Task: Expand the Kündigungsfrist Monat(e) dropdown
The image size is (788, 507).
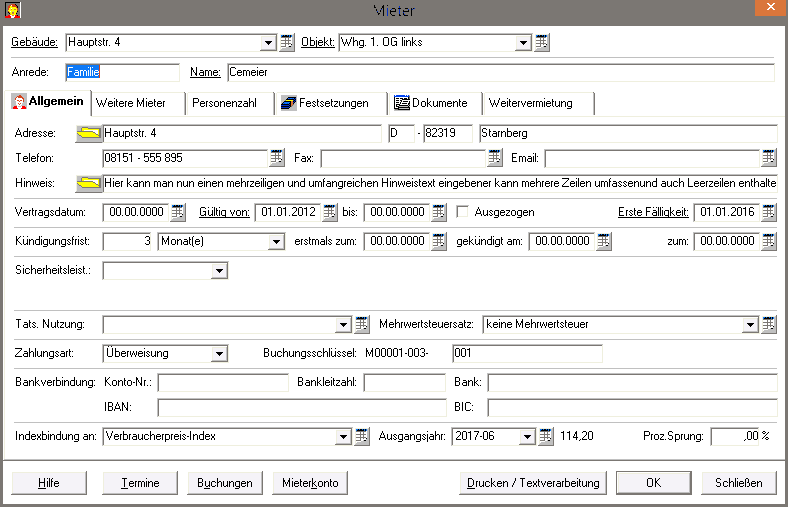Action: point(276,241)
